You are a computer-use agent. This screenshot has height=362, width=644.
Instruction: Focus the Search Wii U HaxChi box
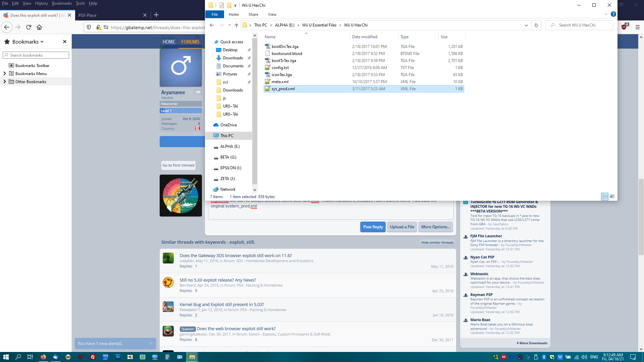(x=579, y=25)
